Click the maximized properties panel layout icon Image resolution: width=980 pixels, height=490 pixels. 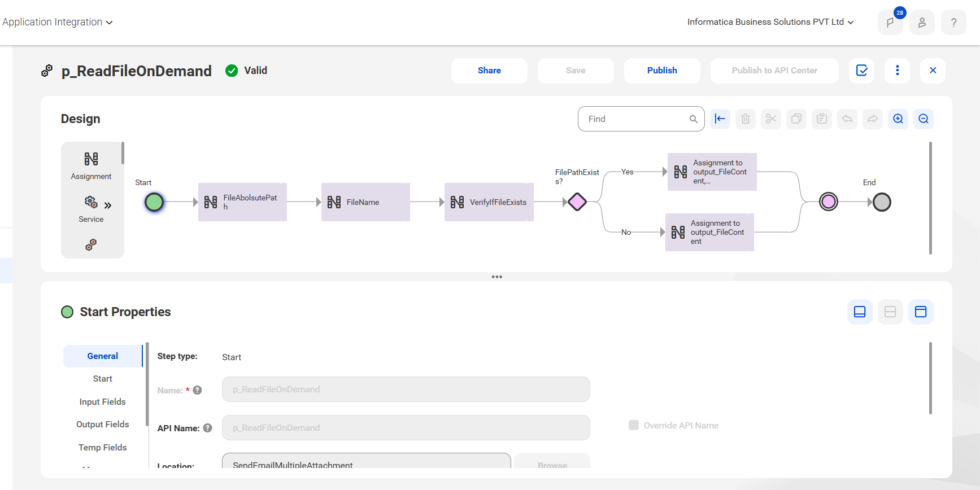921,312
